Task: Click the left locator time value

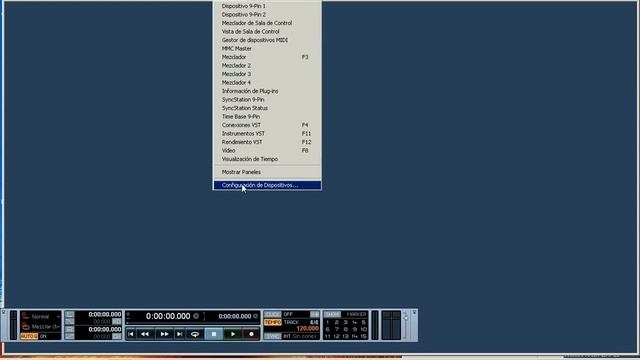Action: [105, 314]
